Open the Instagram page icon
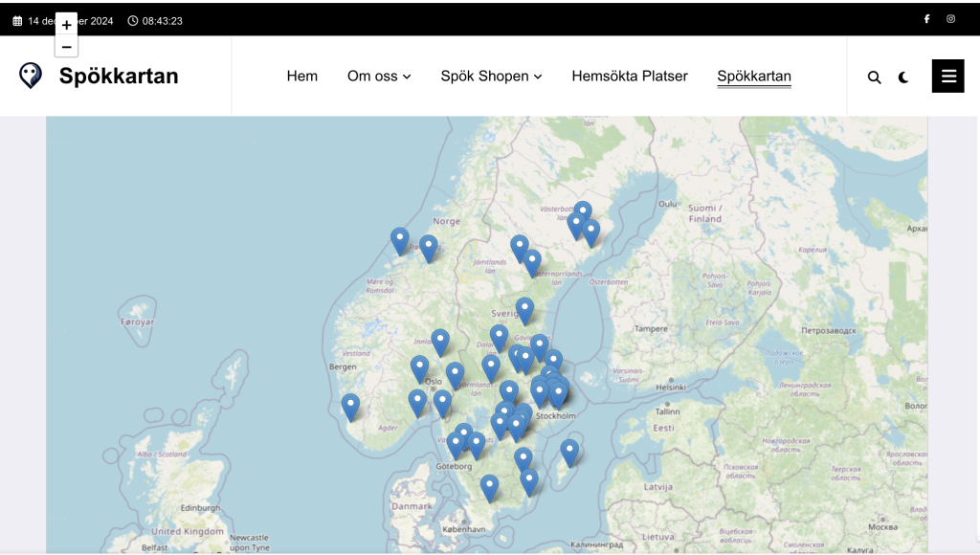The width and height of the screenshot is (980, 555). 950,19
